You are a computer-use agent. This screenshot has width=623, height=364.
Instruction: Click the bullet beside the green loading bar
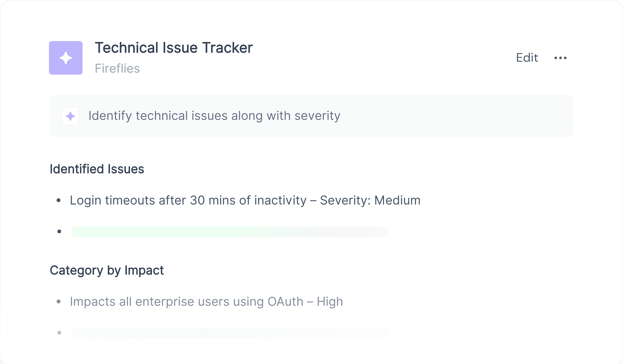click(x=59, y=231)
